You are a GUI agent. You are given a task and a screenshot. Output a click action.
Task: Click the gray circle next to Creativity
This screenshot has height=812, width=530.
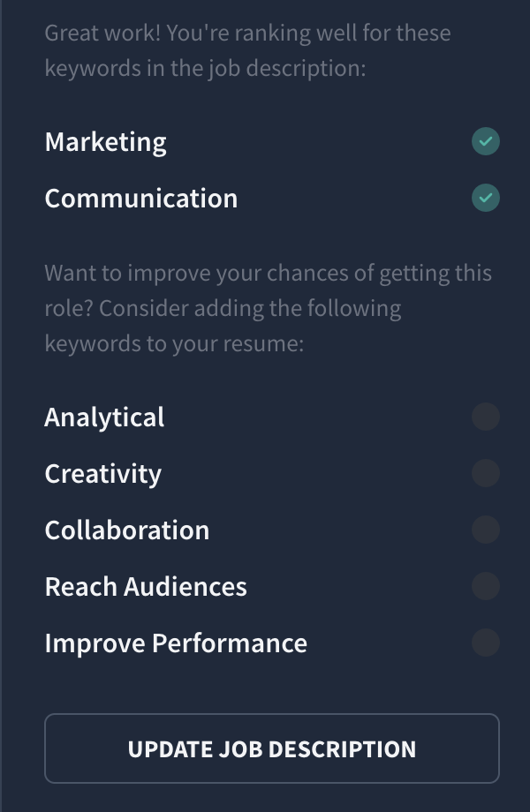(486, 473)
